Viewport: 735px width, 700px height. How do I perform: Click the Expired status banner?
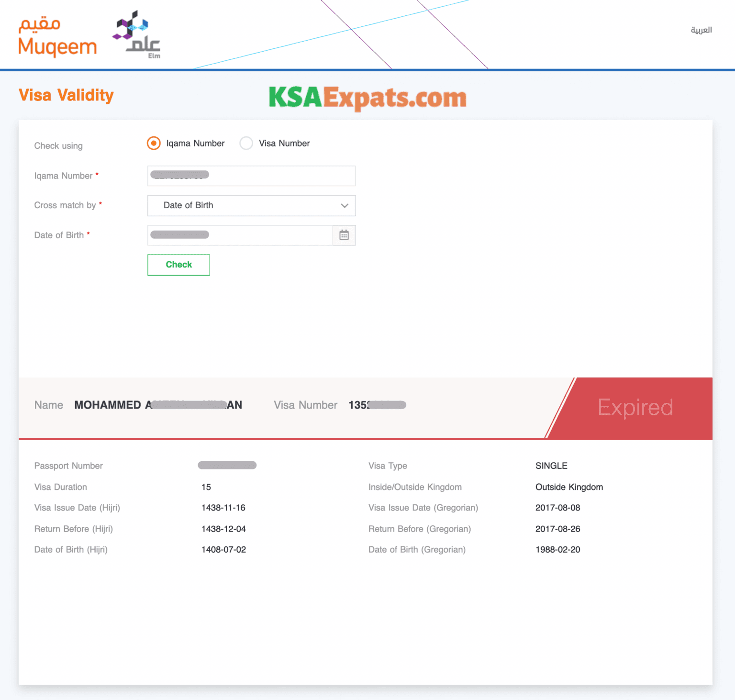(x=635, y=407)
